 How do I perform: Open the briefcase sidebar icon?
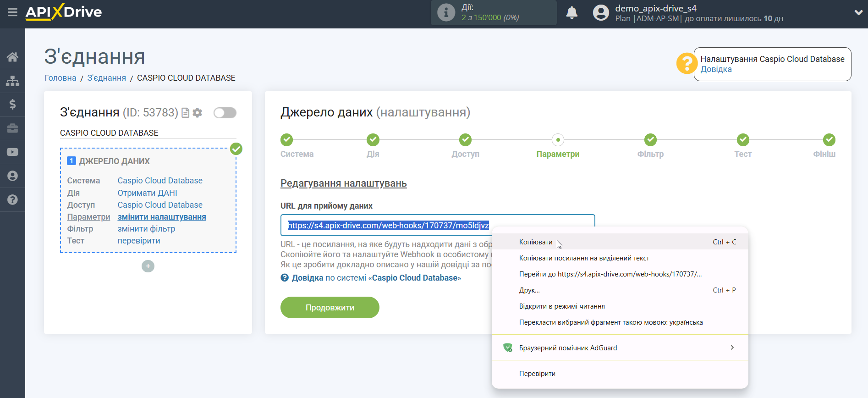click(12, 128)
